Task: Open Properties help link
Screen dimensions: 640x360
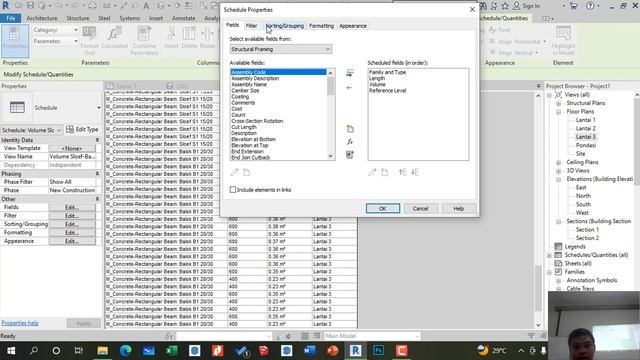Action: [20, 323]
